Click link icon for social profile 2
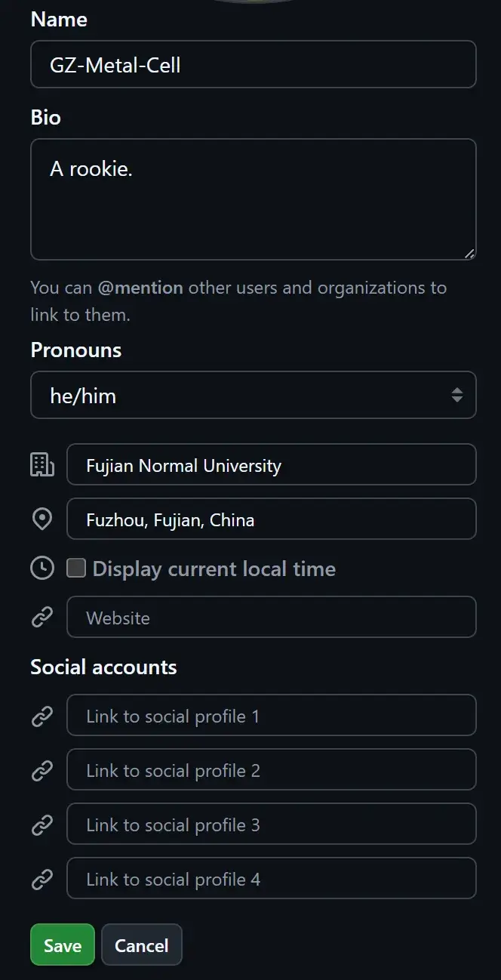Screen dimensions: 501x980 tap(42, 770)
